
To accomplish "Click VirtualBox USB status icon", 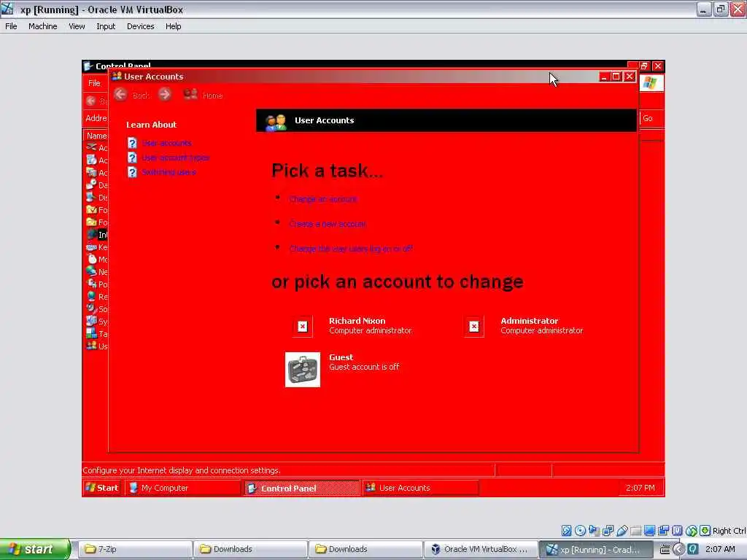I will point(622,531).
